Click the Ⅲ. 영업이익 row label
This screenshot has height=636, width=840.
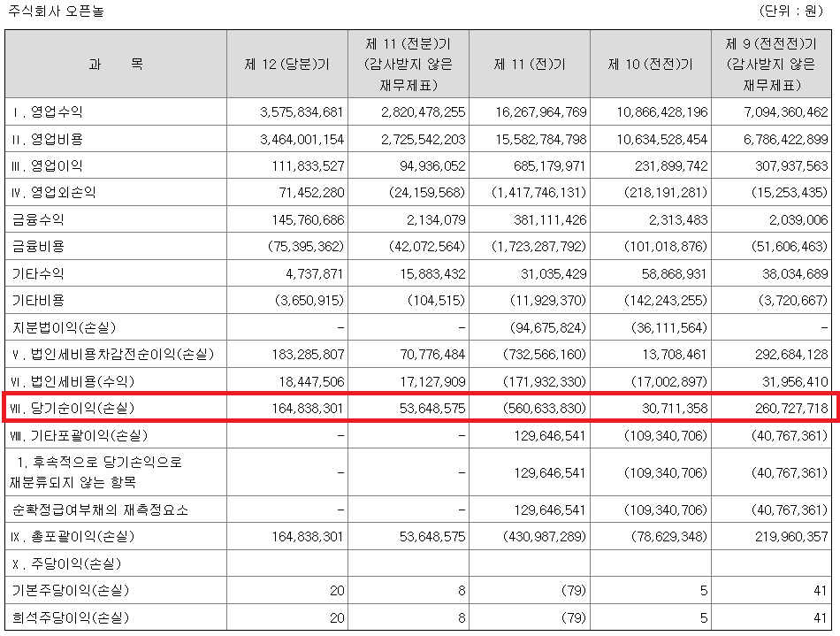pos(47,166)
